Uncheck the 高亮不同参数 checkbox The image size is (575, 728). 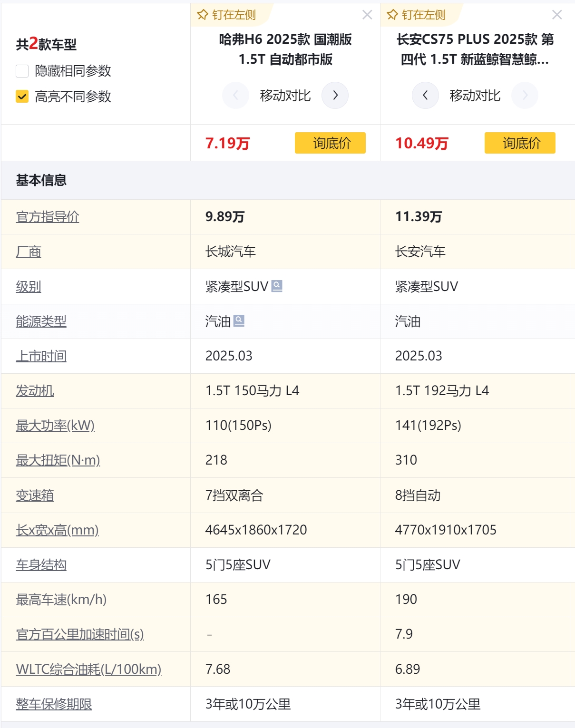(22, 97)
